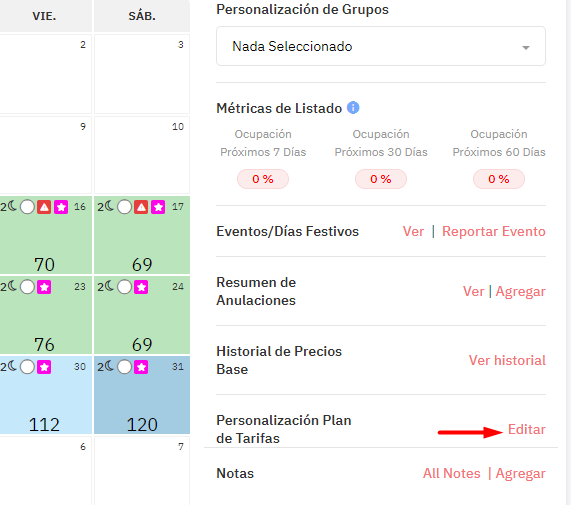The width and height of the screenshot is (571, 505).
Task: Toggle the white circle on day 31
Action: tap(125, 367)
